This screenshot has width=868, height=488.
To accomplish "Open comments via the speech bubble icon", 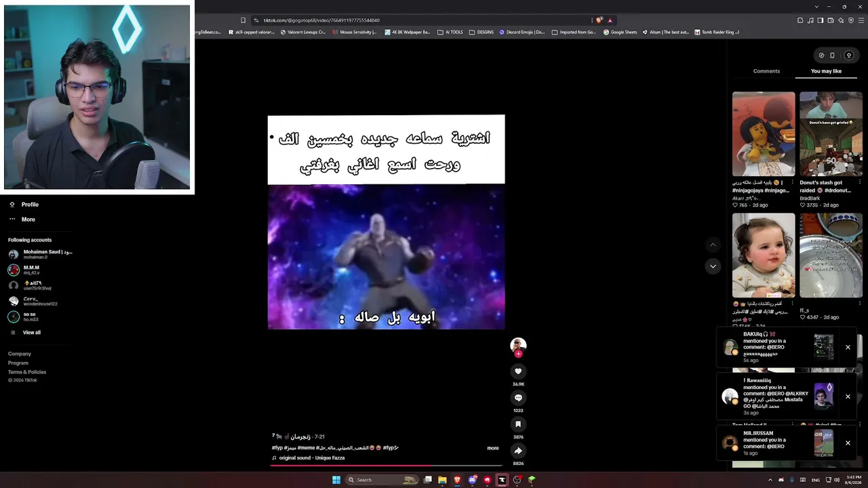I will coord(518,398).
